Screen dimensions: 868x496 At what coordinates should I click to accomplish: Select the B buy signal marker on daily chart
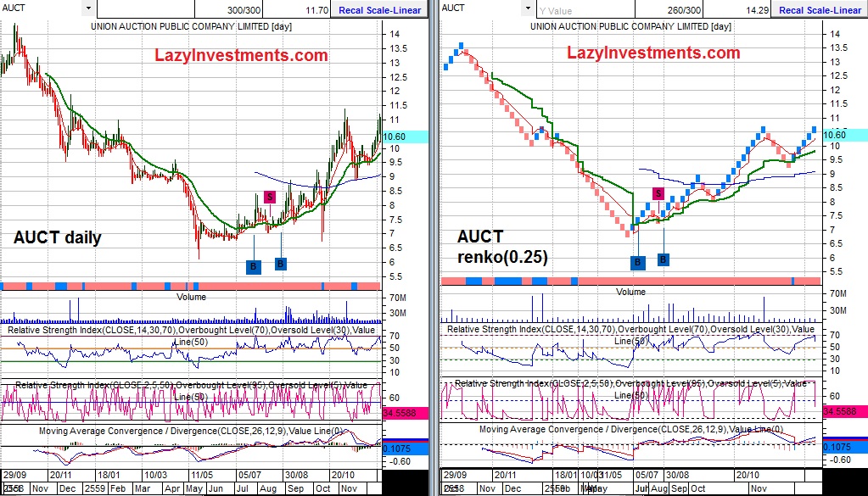[253, 265]
